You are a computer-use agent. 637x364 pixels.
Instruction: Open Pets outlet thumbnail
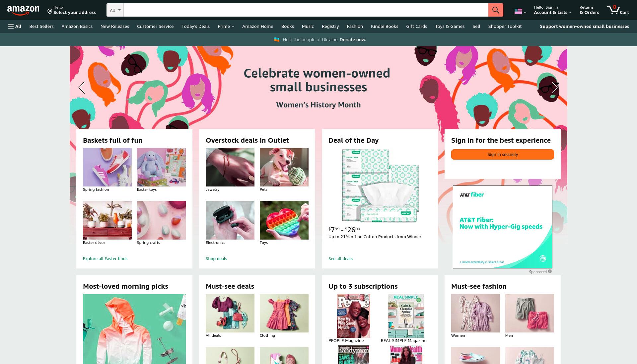pyautogui.click(x=284, y=167)
